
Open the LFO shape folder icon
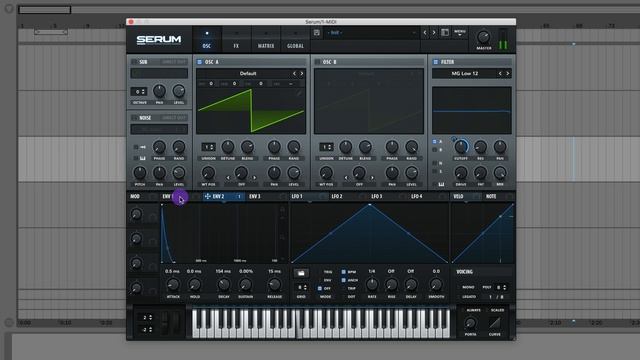point(301,273)
